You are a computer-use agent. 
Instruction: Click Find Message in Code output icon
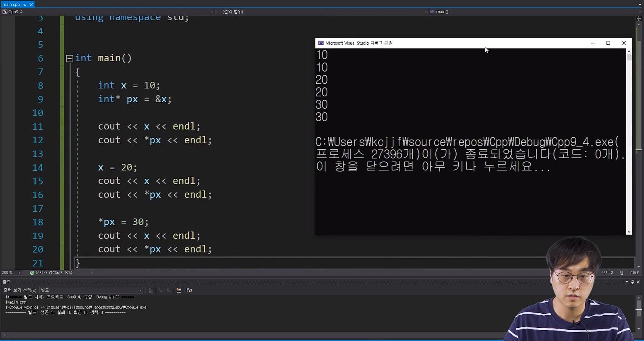click(151, 290)
